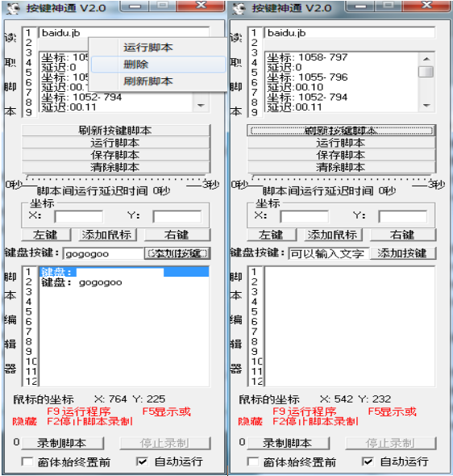
Task: Select the 键盘: gogogoo row in editor
Action: pos(124,282)
